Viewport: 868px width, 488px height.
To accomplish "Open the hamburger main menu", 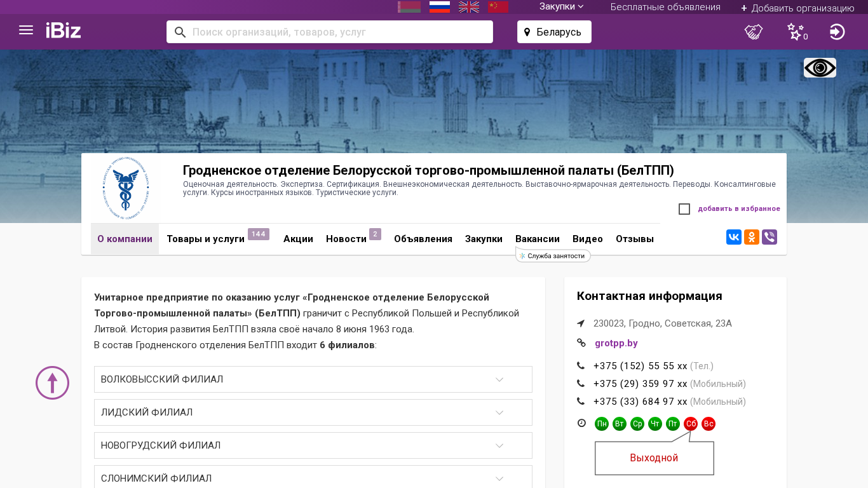I will (x=26, y=30).
